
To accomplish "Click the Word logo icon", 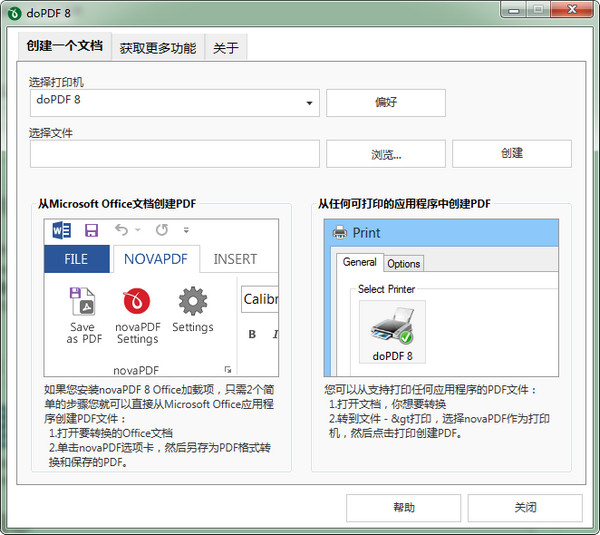I will tap(61, 231).
